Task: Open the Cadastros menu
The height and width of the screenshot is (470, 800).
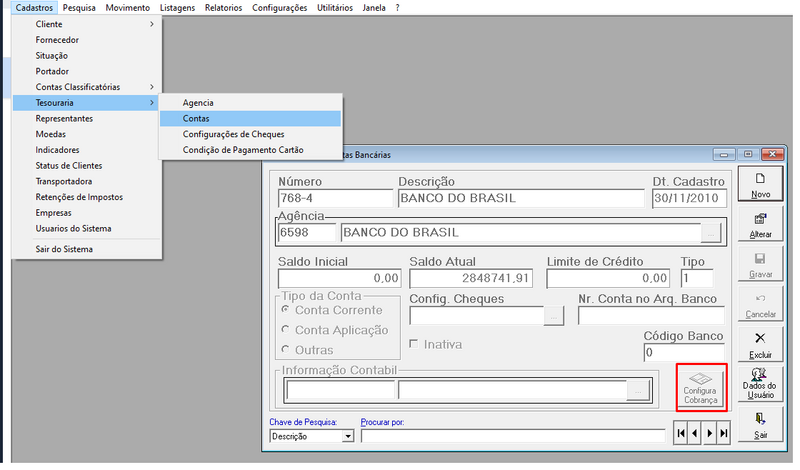Action: point(34,8)
